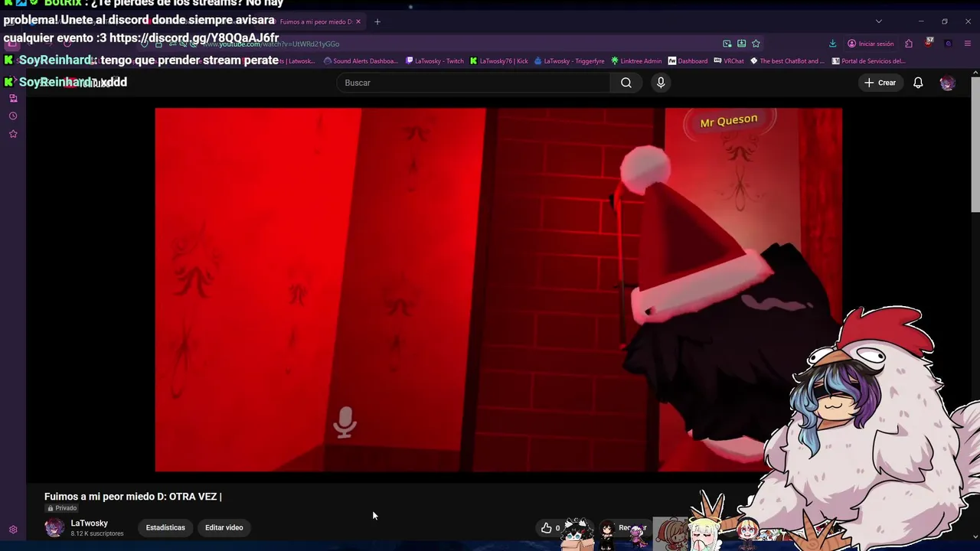Click the Privado visibility label
980x551 pixels.
pos(62,508)
